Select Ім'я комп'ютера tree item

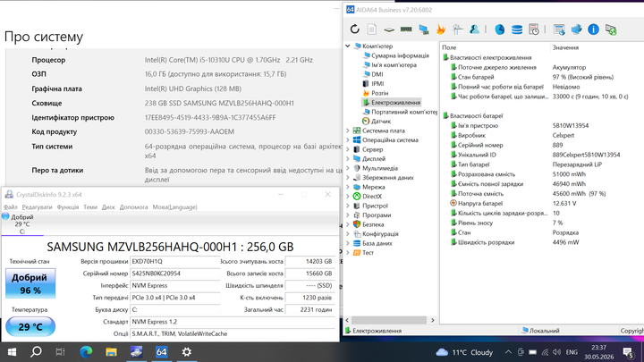tap(394, 65)
